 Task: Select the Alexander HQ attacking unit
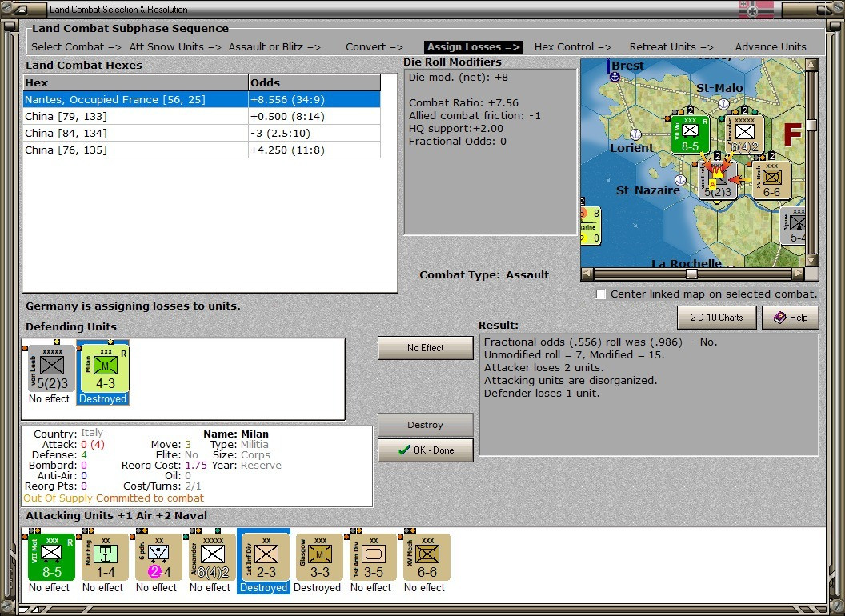(x=212, y=558)
